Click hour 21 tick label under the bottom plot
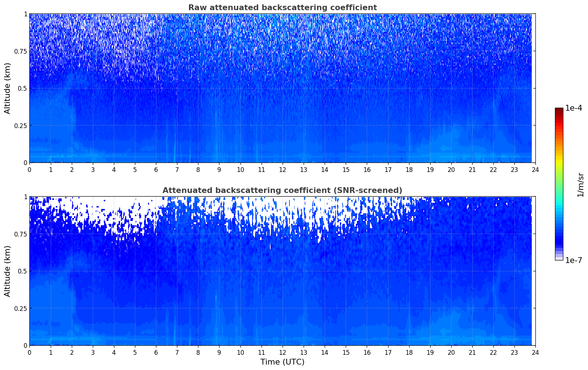588x370 pixels. [x=472, y=352]
